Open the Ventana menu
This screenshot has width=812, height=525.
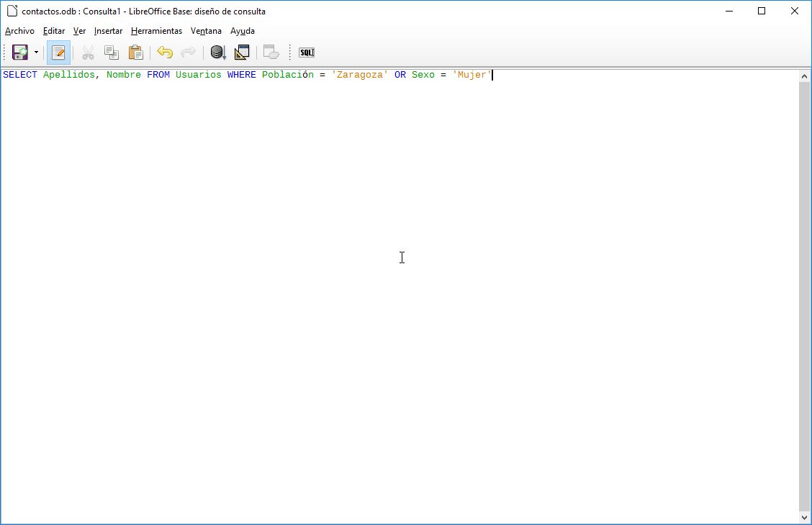tap(206, 31)
